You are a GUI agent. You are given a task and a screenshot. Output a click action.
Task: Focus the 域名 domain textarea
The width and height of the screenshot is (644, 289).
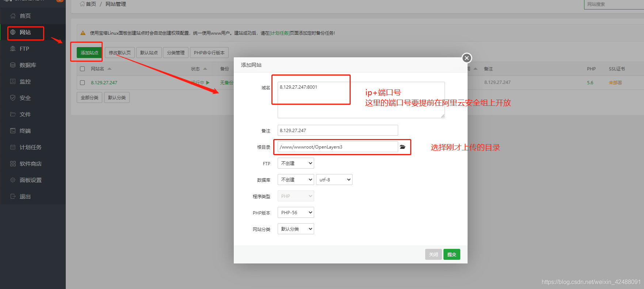tap(361, 100)
